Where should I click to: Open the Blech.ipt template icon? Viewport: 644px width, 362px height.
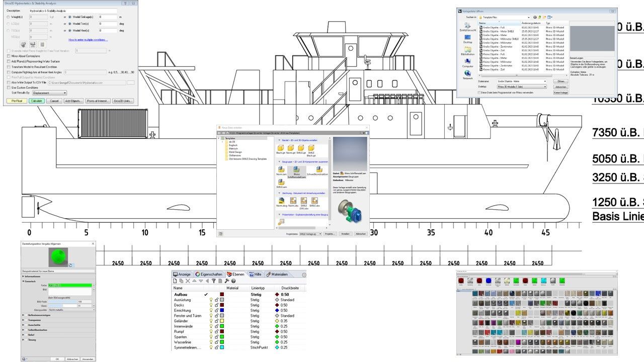coord(281,149)
